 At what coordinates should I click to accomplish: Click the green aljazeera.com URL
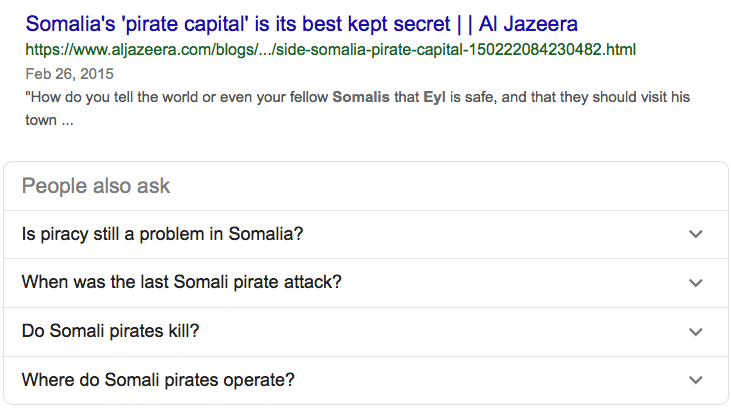pos(330,49)
